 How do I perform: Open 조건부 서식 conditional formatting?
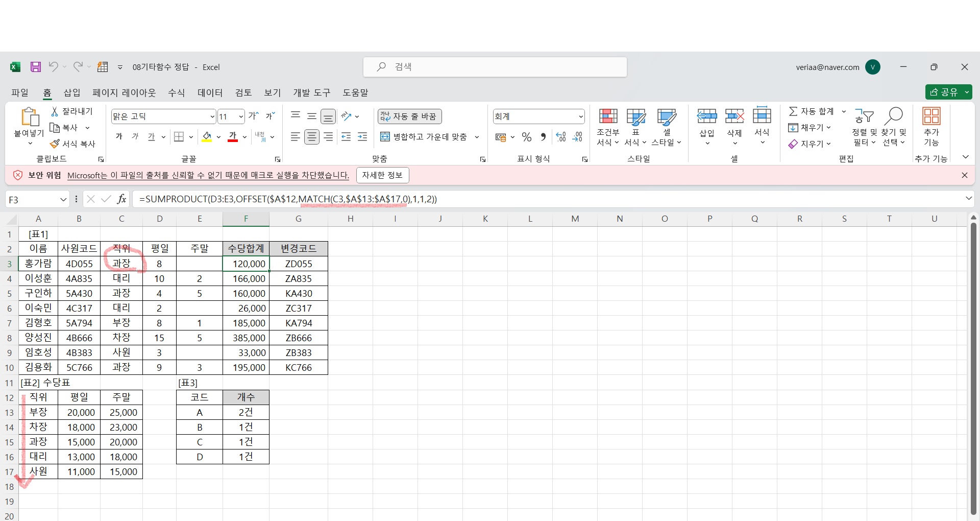point(608,127)
